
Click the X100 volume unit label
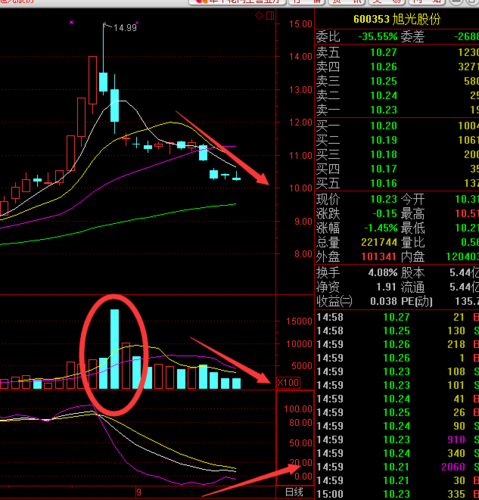point(288,383)
